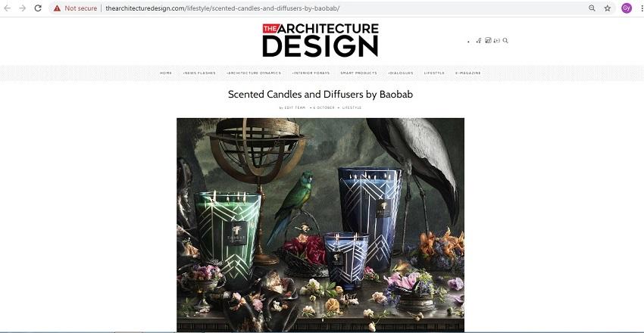Viewport: 644px width, 333px height.
Task: Open the E-Magazine menu item
Action: click(x=467, y=73)
